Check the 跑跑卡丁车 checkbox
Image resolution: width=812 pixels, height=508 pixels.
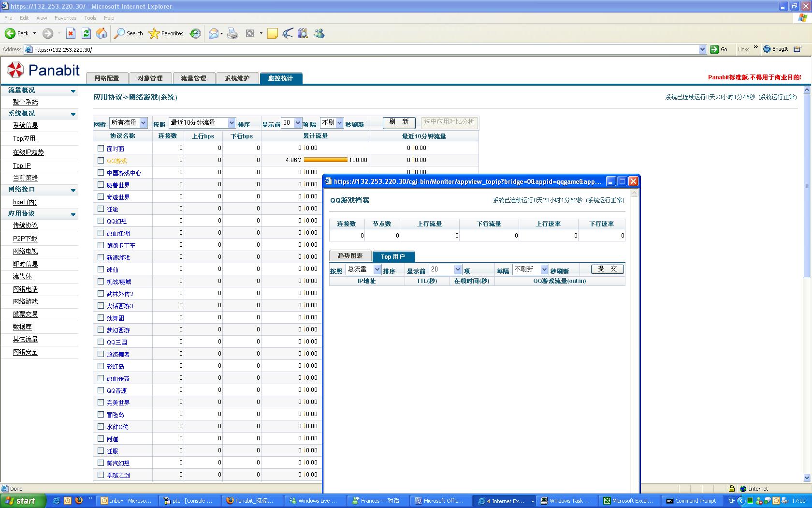click(101, 245)
